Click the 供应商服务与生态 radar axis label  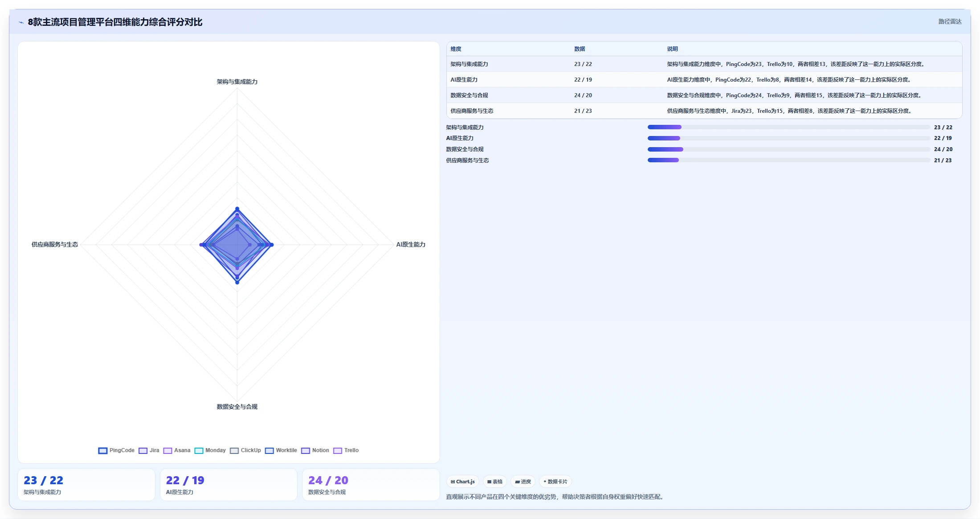pos(55,244)
